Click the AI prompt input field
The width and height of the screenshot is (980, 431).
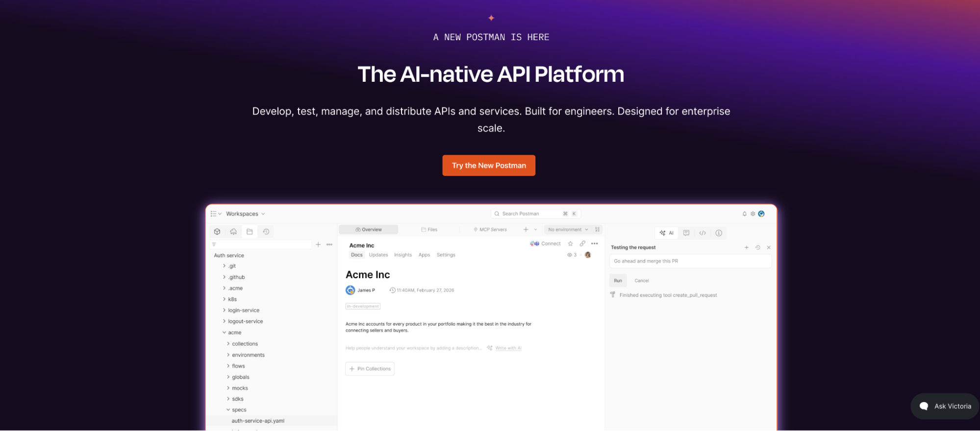coord(690,261)
